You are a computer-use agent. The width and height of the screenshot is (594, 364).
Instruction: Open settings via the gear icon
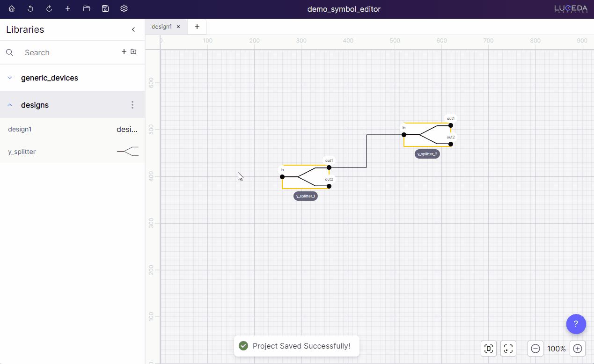pos(124,9)
